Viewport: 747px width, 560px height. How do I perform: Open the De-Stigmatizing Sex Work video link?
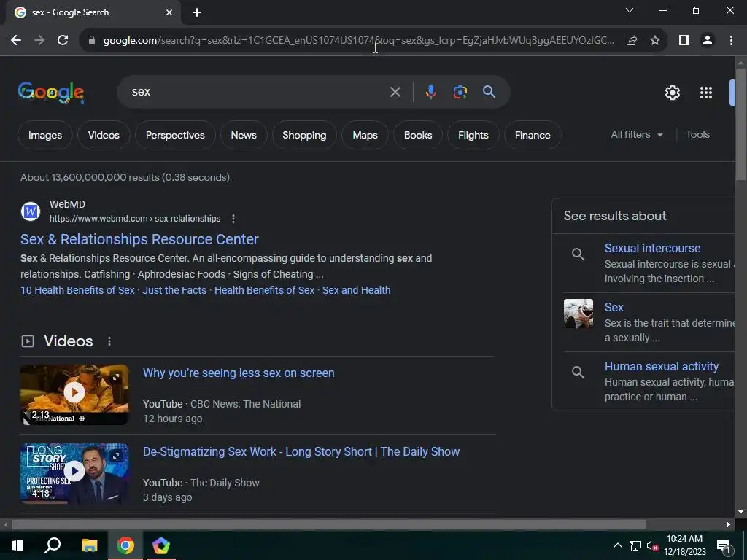(x=301, y=451)
